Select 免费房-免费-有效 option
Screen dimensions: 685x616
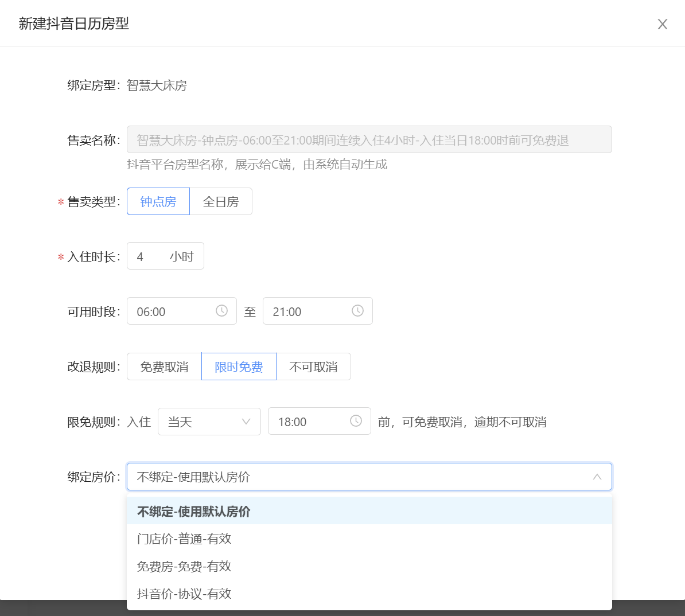(369, 566)
